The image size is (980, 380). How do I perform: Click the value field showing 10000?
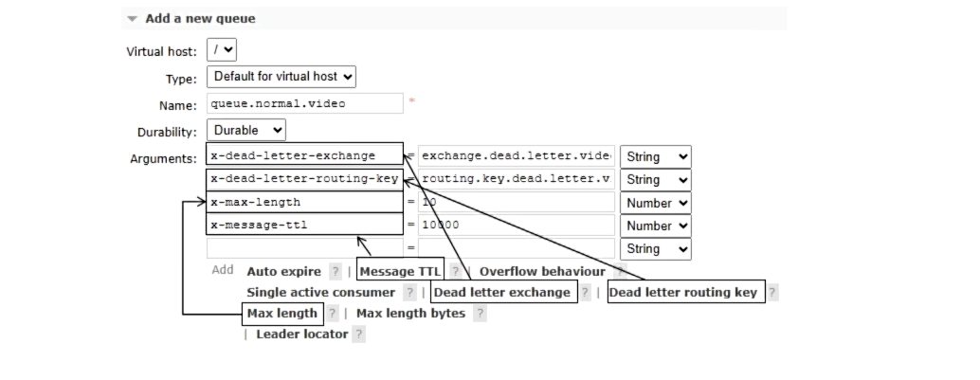click(x=517, y=225)
